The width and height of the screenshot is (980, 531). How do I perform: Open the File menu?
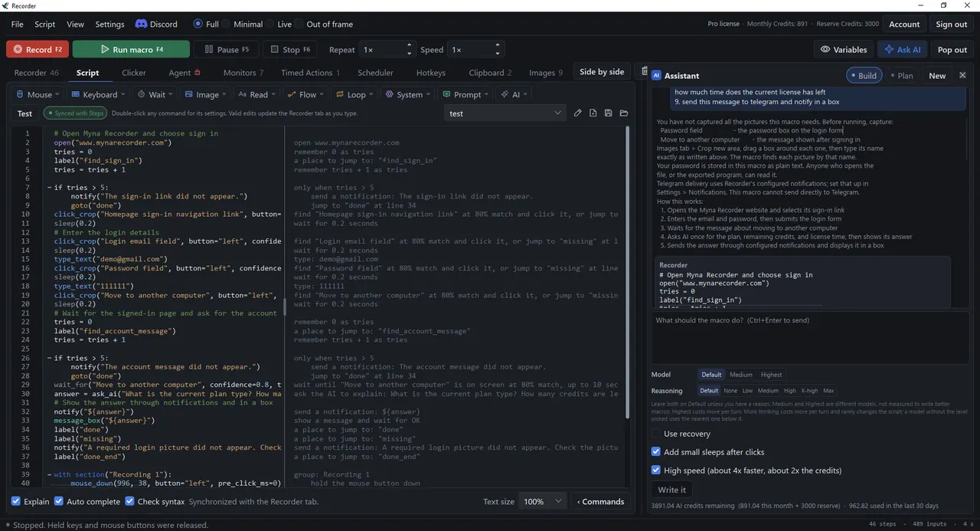click(17, 24)
